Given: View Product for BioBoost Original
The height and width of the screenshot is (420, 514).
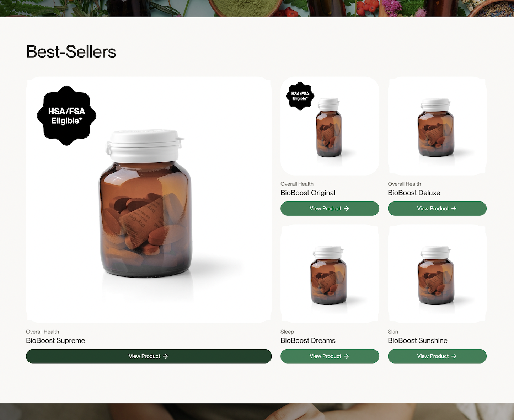Looking at the screenshot, I should 330,209.
